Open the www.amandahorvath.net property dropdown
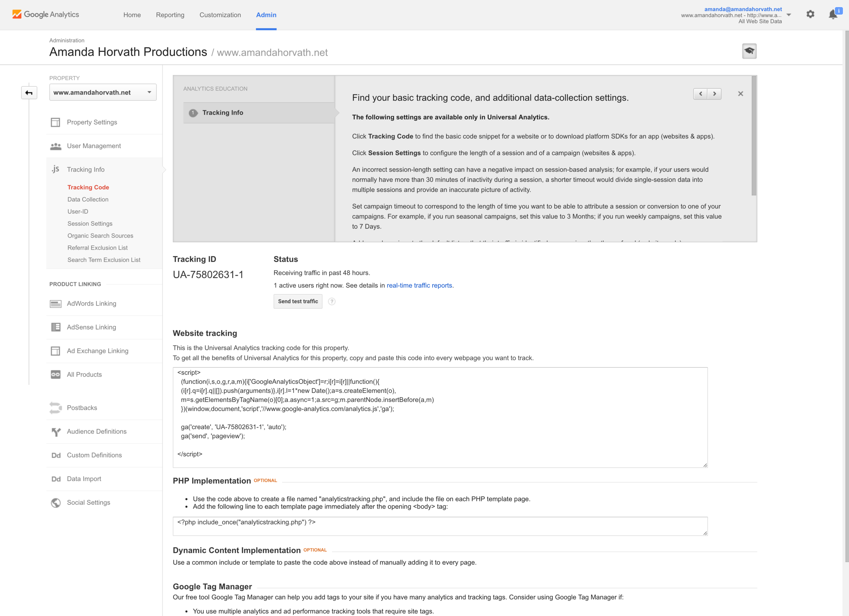The width and height of the screenshot is (849, 616). [103, 92]
